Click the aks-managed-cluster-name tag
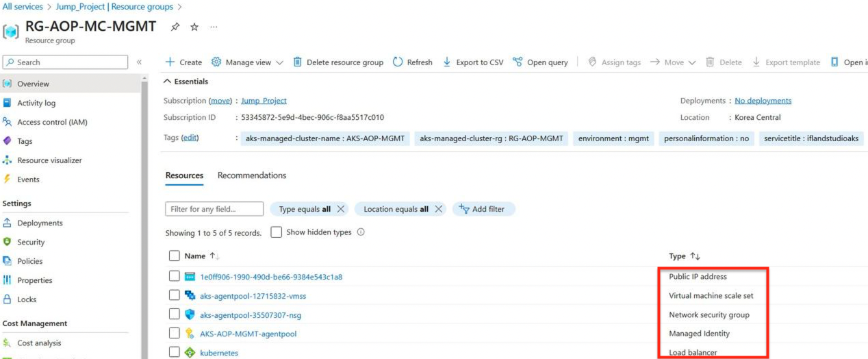Image resolution: width=868 pixels, height=359 pixels. click(324, 138)
